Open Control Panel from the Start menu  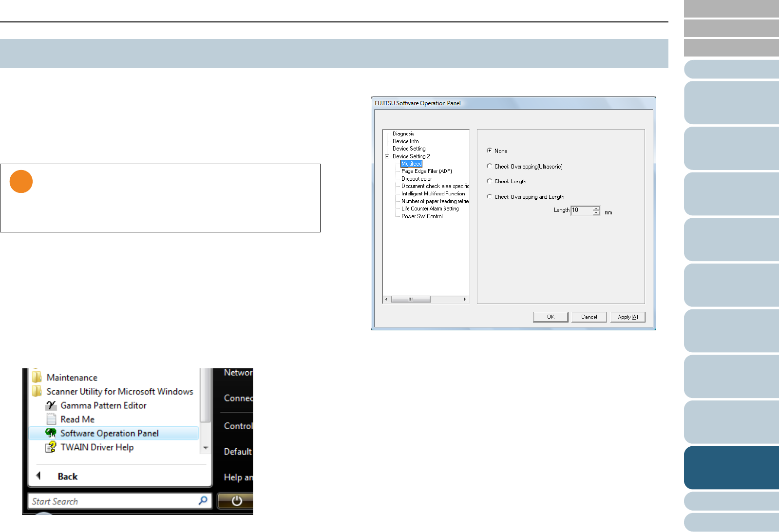(x=238, y=426)
